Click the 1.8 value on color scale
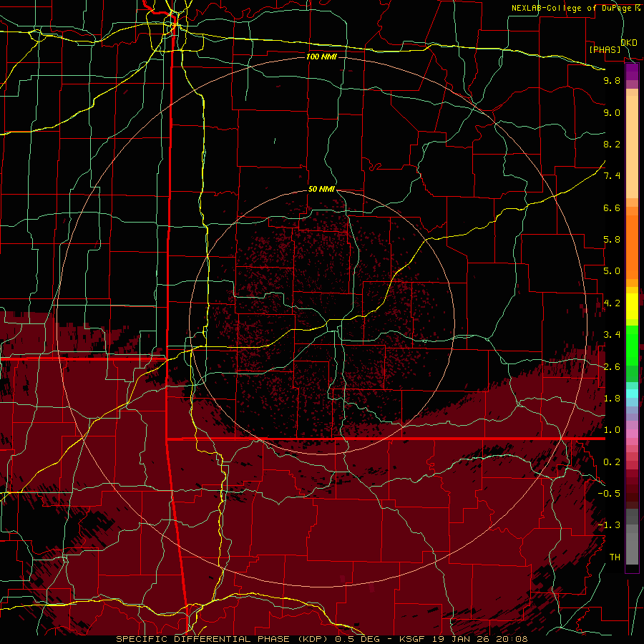This screenshot has height=644, width=644. point(612,399)
